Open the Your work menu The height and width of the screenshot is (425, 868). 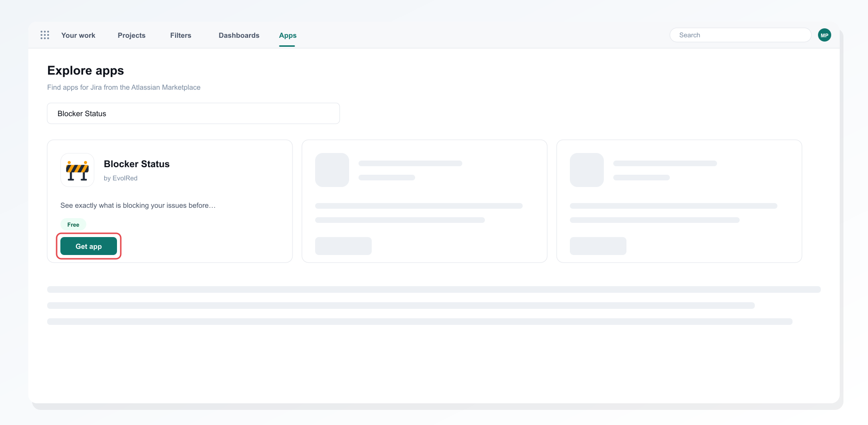[78, 35]
